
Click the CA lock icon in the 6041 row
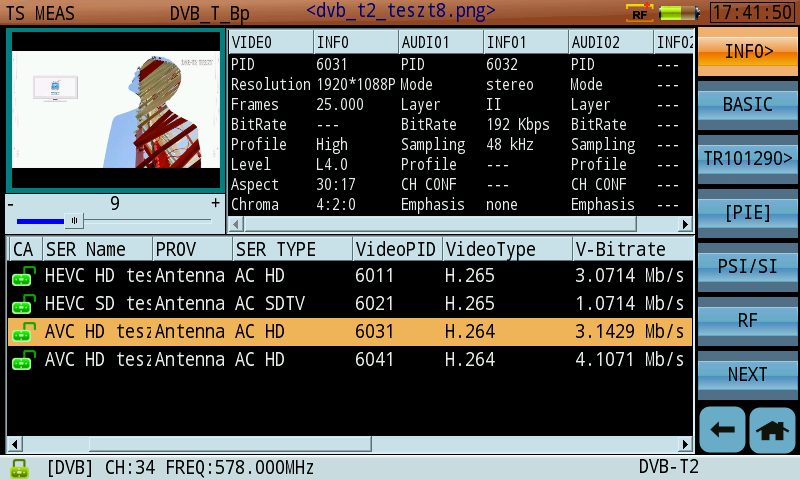pyautogui.click(x=21, y=360)
